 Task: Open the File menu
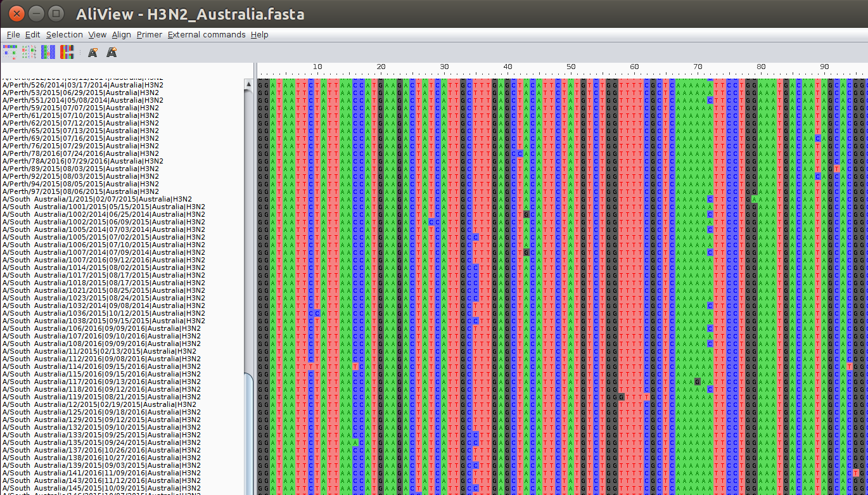[13, 35]
